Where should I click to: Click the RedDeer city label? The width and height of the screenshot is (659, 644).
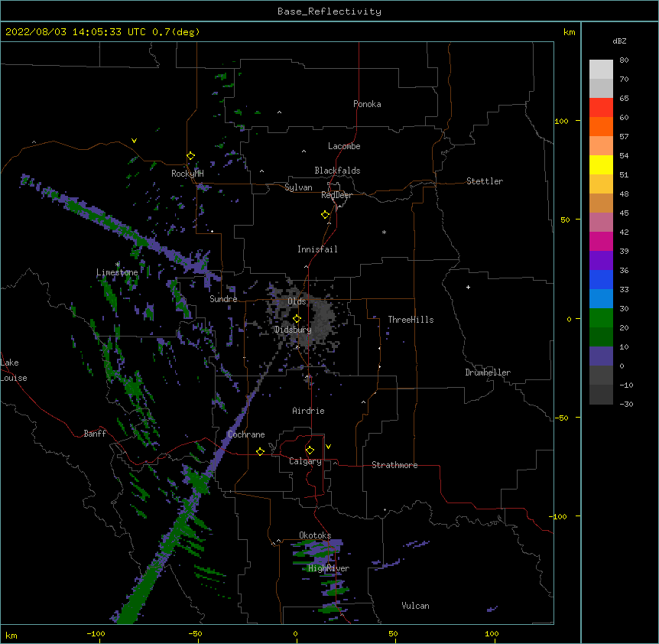coord(336,195)
